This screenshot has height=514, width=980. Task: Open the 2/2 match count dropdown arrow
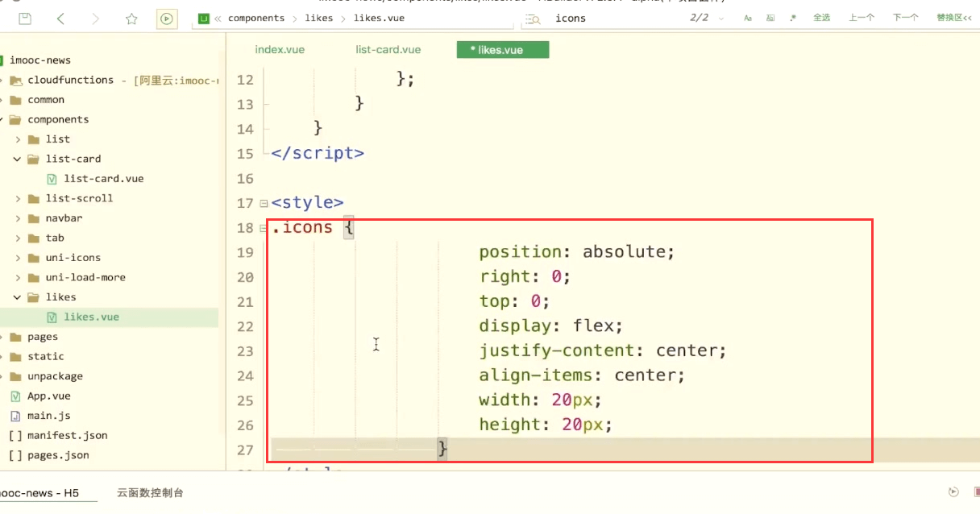[x=720, y=18]
